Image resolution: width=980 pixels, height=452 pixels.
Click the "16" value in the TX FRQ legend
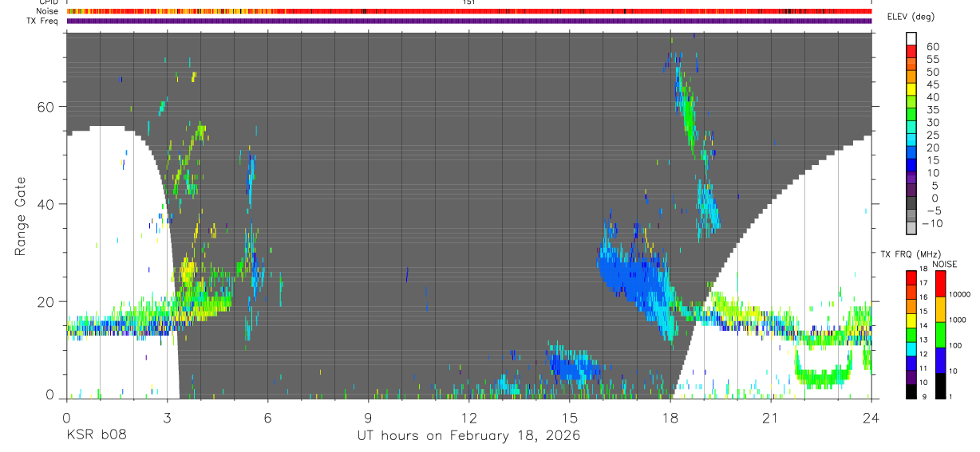click(923, 297)
